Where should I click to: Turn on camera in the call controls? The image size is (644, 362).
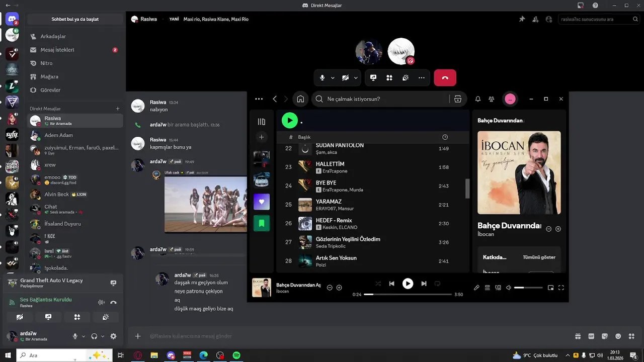click(345, 78)
